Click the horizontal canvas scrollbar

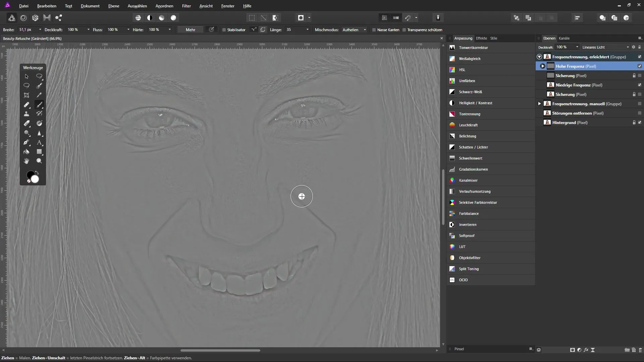[x=220, y=350]
